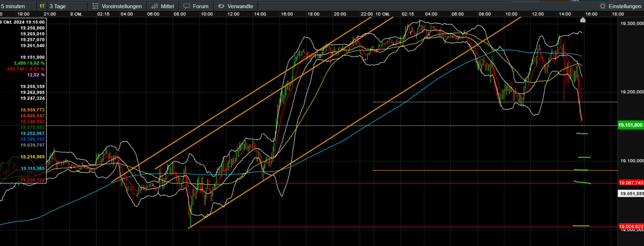
Task: Click the yellow 19.216,969 indicator value
Action: (x=32, y=157)
